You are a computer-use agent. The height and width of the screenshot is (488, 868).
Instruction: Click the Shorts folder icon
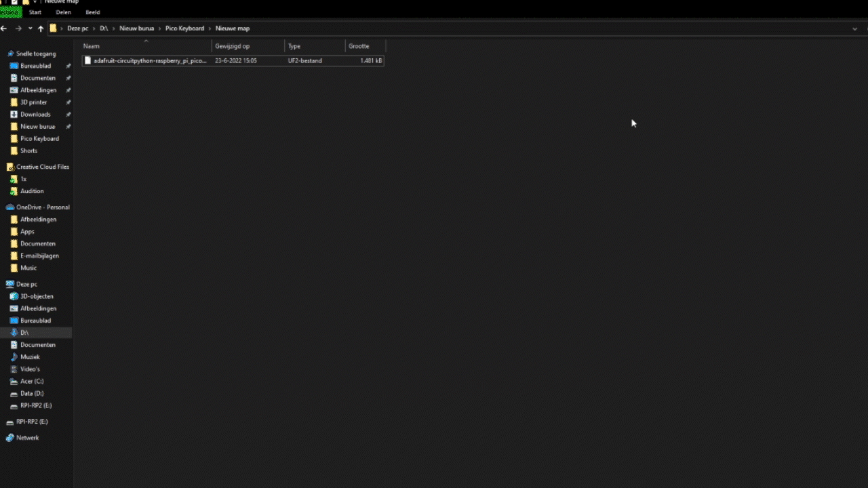pos(14,150)
